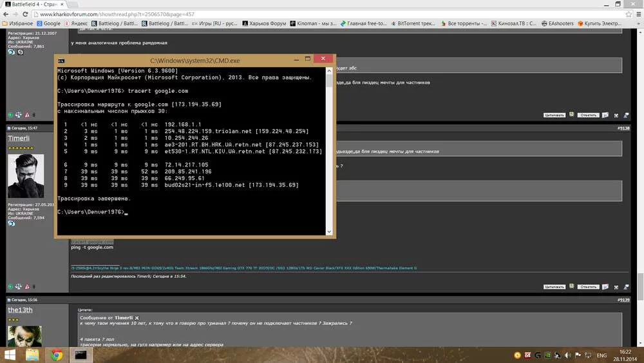The height and width of the screenshot is (363, 644).
Task: Click the quick reply icon on the first post
Action: pyautogui.click(x=605, y=115)
